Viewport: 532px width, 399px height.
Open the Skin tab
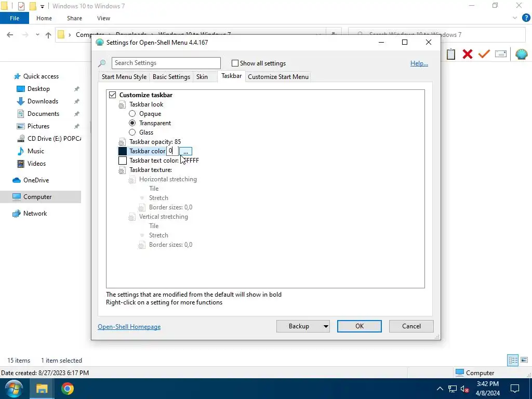point(202,77)
